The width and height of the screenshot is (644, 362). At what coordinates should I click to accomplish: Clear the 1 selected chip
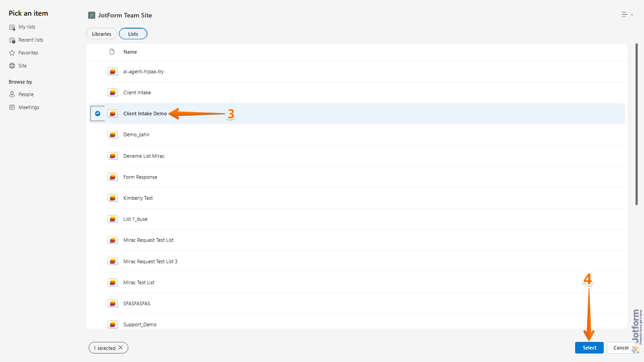click(x=121, y=348)
